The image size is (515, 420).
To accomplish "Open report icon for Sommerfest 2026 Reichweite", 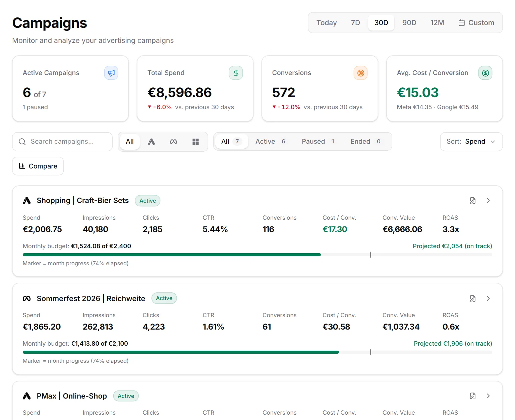I will coord(473,298).
